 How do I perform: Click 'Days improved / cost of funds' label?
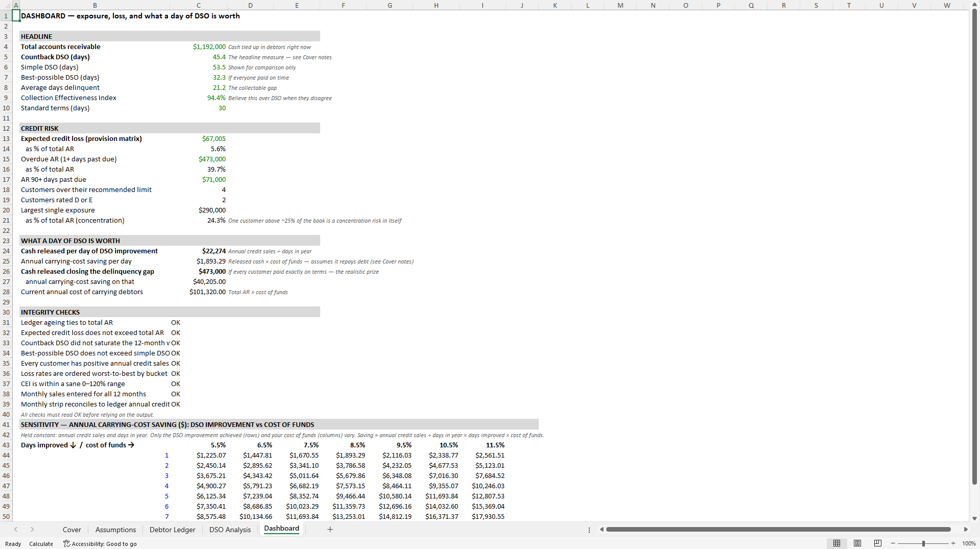point(77,445)
